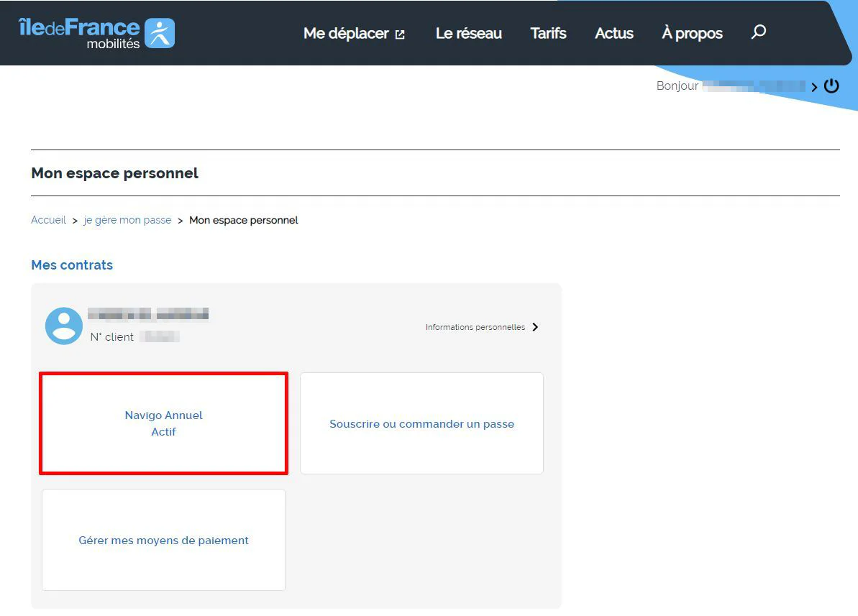Open the Navigo Annuel Actif contract card

click(x=163, y=423)
